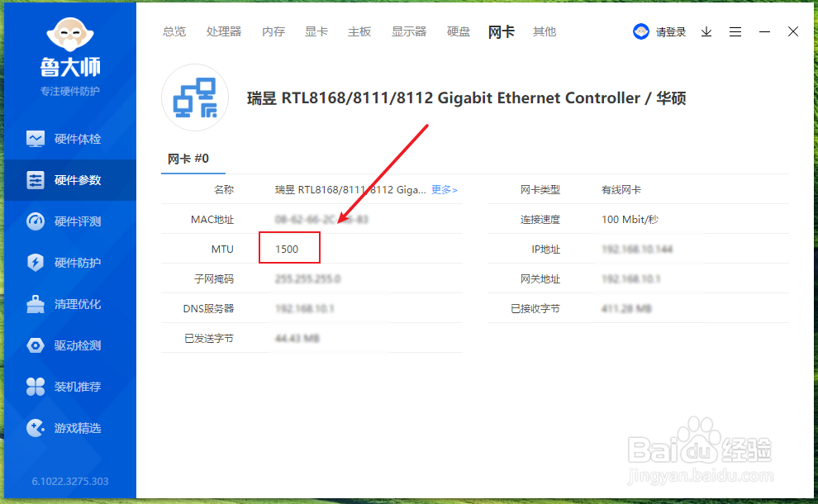This screenshot has width=818, height=504.
Task: Switch to the 处理器 tab
Action: pos(224,32)
